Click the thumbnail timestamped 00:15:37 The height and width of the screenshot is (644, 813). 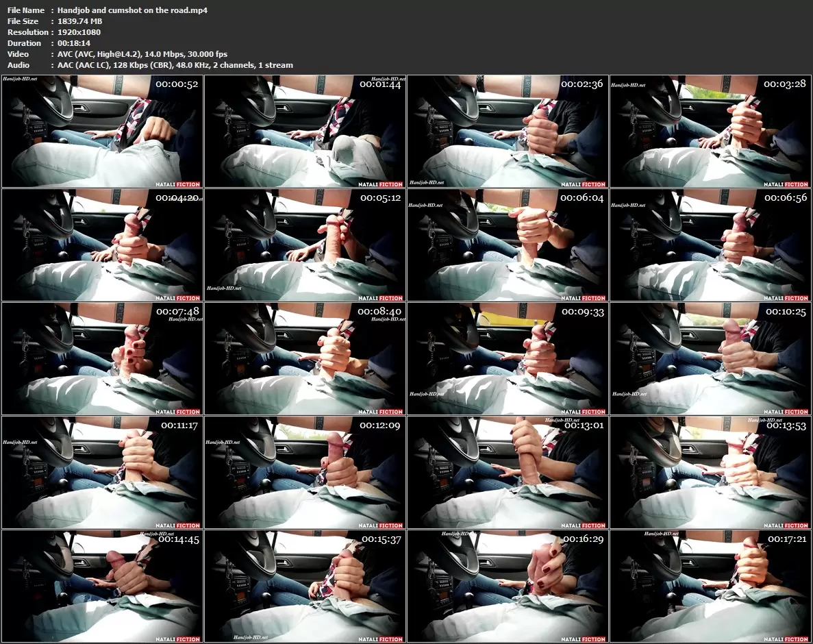(305, 586)
